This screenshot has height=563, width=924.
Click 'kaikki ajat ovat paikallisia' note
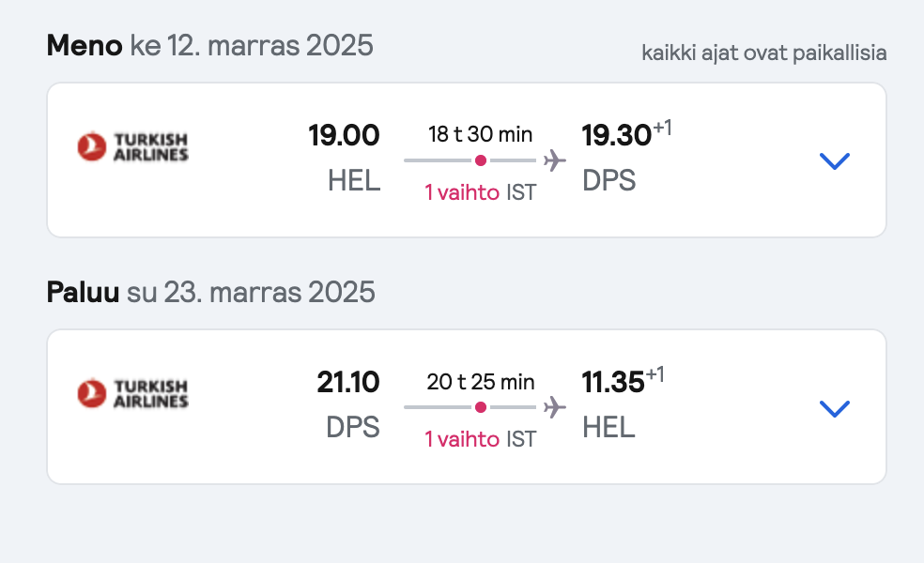pos(763,53)
